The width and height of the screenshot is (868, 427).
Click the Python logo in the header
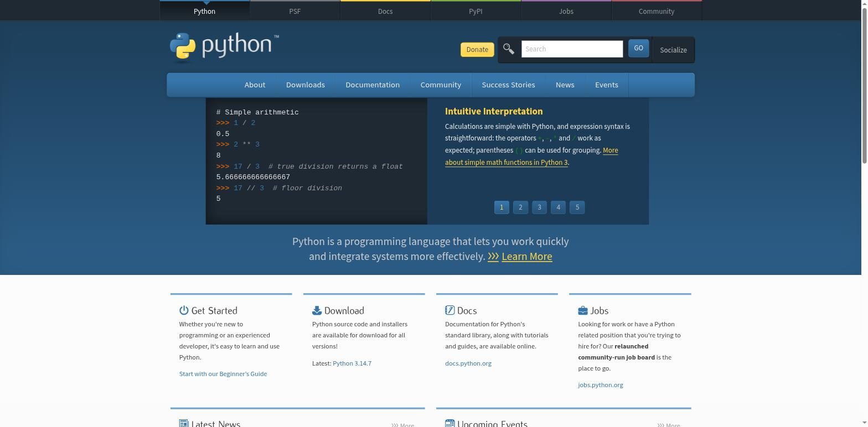point(224,46)
